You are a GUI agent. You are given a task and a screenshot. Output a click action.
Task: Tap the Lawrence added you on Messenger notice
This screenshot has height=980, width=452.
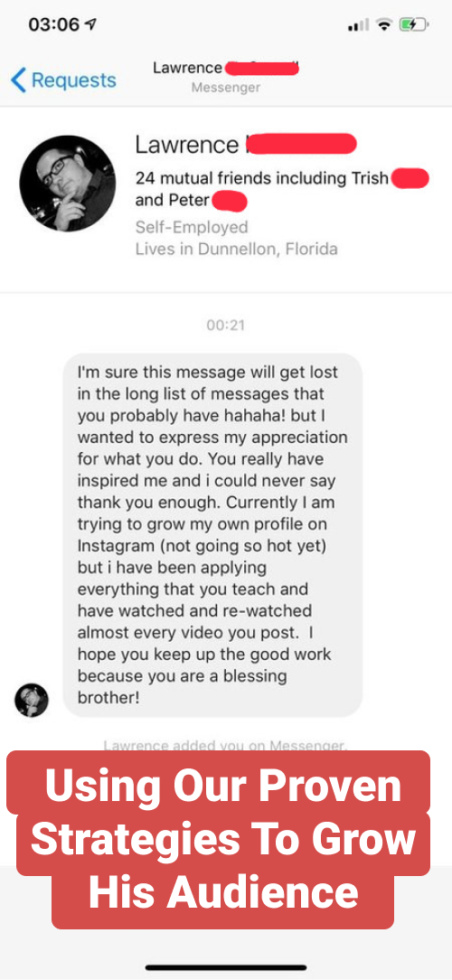coord(225,745)
